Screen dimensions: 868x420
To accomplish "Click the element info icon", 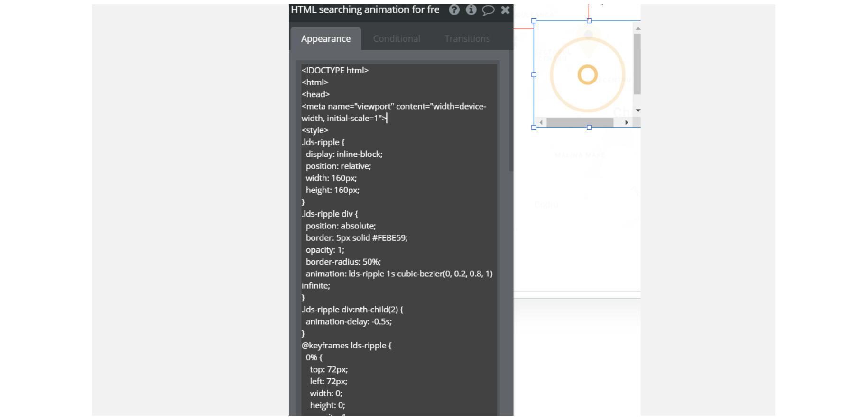I will coord(471,10).
